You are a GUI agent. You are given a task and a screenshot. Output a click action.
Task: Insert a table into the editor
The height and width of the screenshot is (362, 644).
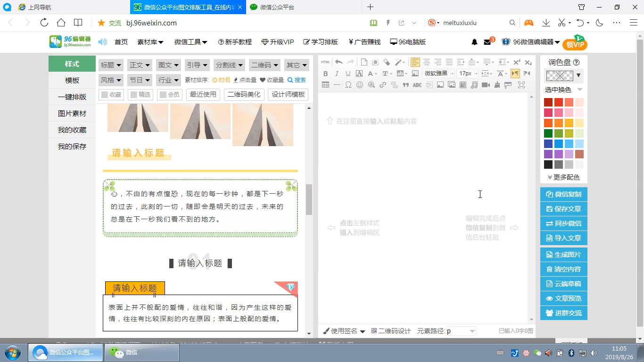point(325,85)
